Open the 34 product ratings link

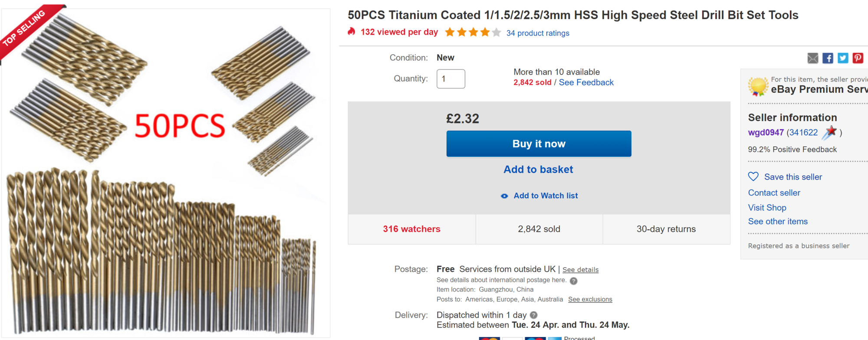(538, 33)
